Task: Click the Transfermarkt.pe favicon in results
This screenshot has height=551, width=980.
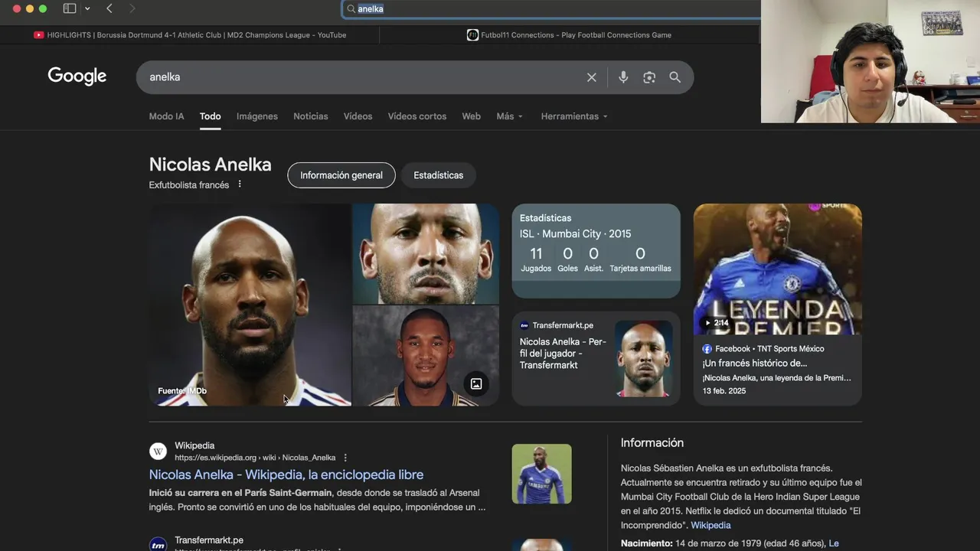Action: (x=158, y=545)
